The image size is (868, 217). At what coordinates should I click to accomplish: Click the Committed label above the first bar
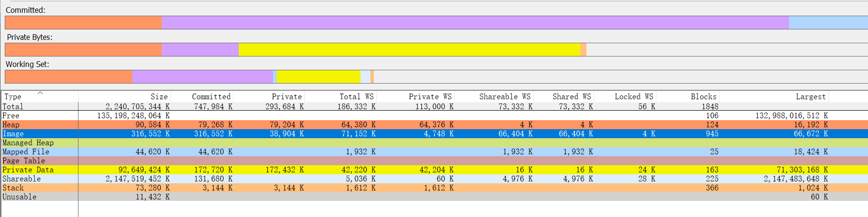click(26, 10)
